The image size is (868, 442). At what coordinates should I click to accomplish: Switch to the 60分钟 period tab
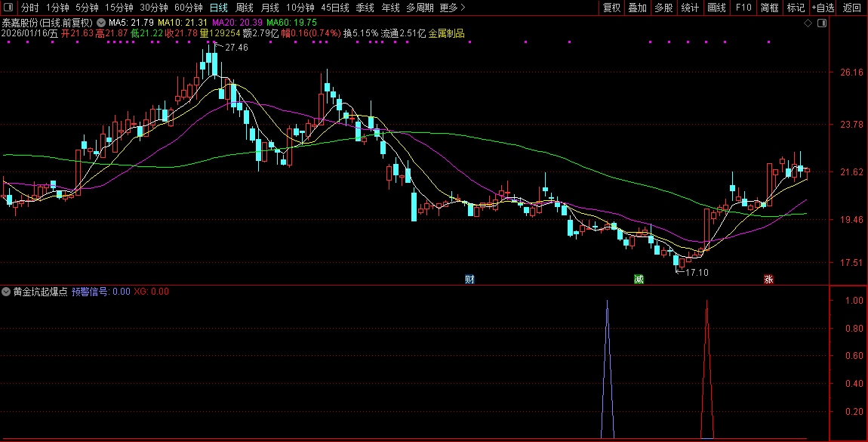coord(189,8)
